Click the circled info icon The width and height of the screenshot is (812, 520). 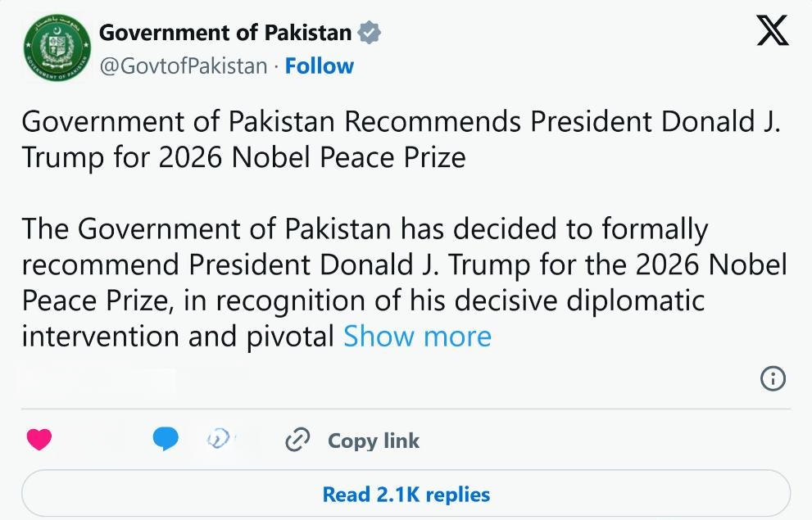773,378
